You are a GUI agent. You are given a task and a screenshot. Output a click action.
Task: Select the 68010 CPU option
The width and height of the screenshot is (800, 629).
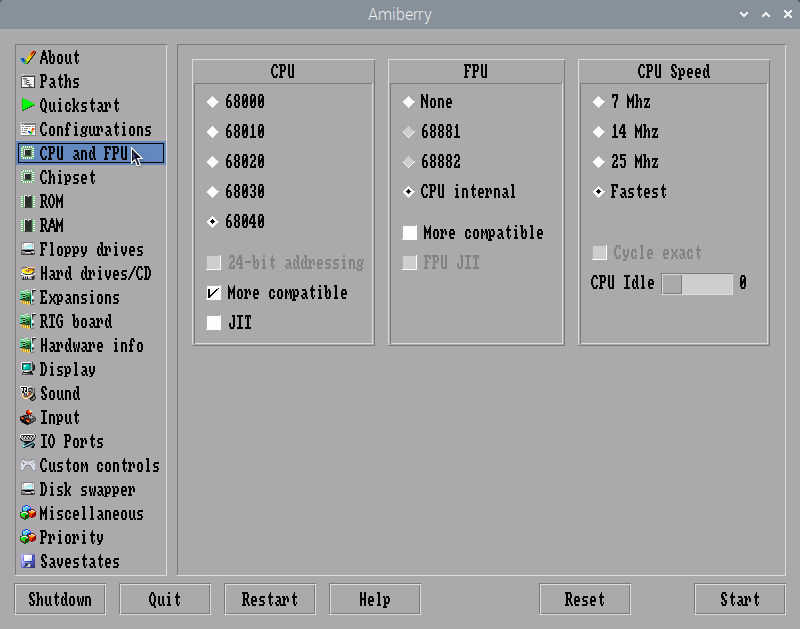[x=235, y=132]
